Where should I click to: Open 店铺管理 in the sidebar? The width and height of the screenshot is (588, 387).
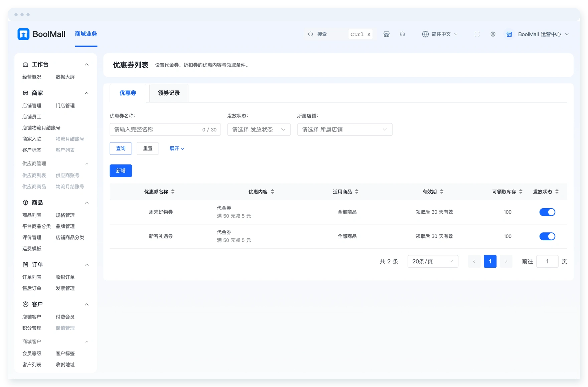32,106
